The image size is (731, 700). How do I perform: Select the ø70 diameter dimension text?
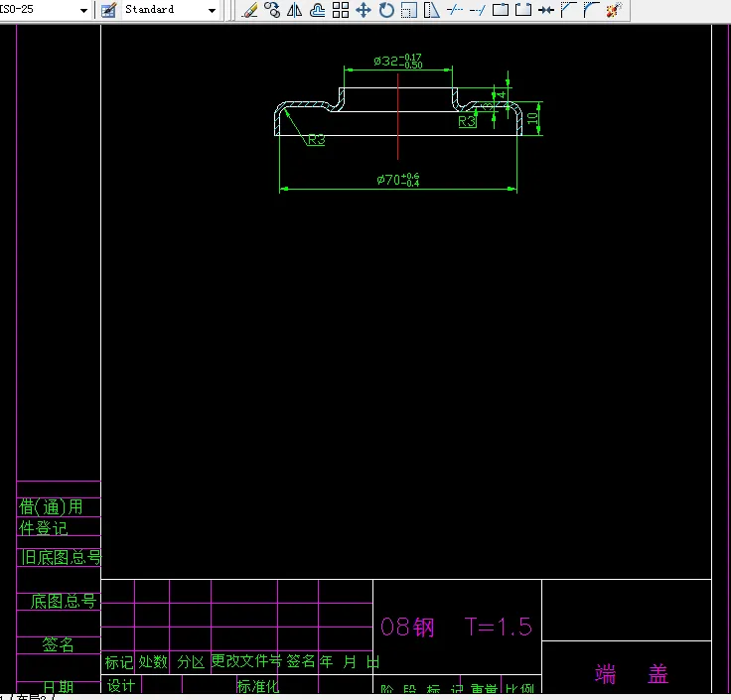tap(397, 180)
